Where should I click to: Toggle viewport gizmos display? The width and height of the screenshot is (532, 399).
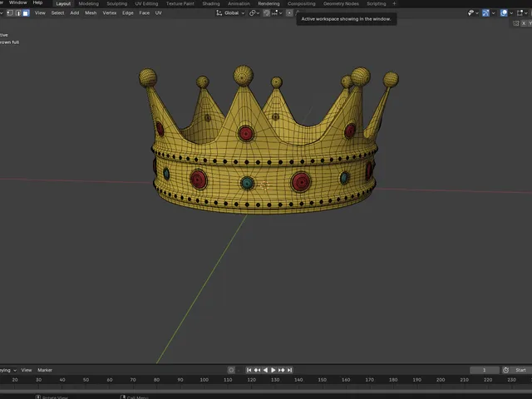[x=485, y=13]
